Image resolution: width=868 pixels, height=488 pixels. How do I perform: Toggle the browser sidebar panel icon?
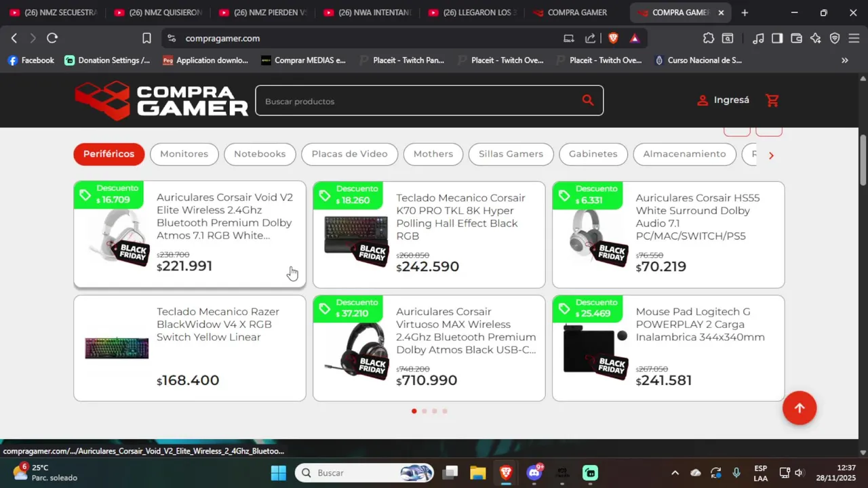[777, 39]
